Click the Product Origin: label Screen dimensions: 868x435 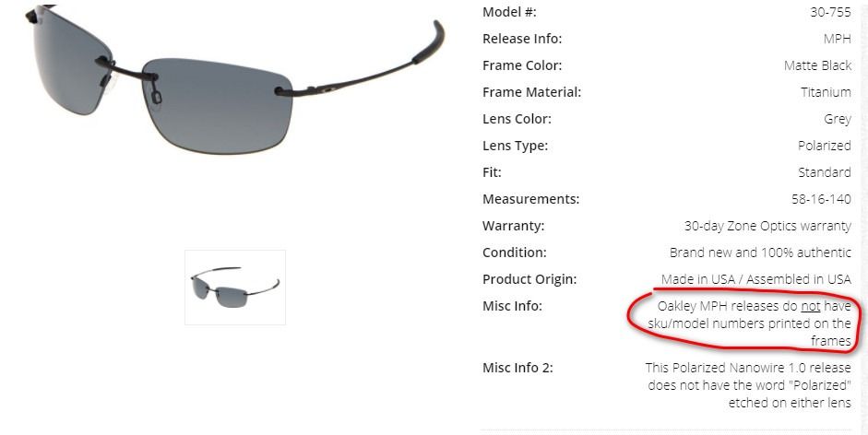(x=529, y=279)
